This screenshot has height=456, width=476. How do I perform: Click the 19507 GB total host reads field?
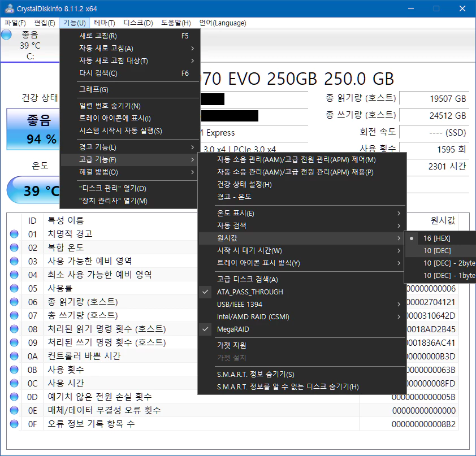434,98
